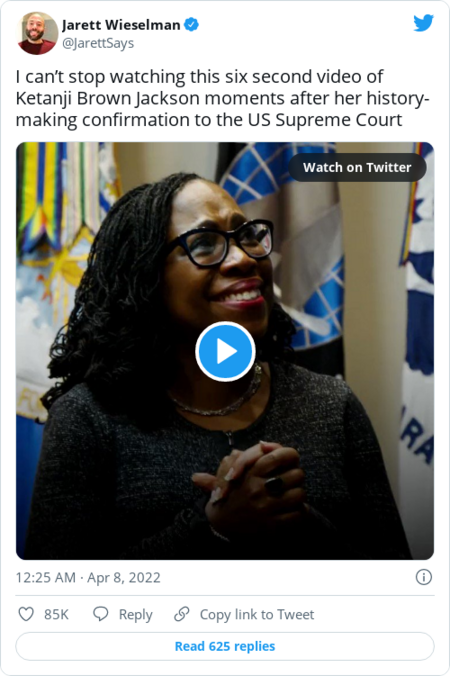Click the Watch on Twitter button
450x676 pixels.
(357, 167)
